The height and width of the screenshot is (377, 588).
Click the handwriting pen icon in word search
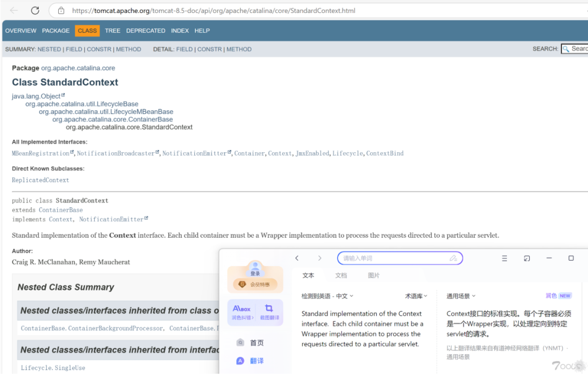(x=454, y=258)
